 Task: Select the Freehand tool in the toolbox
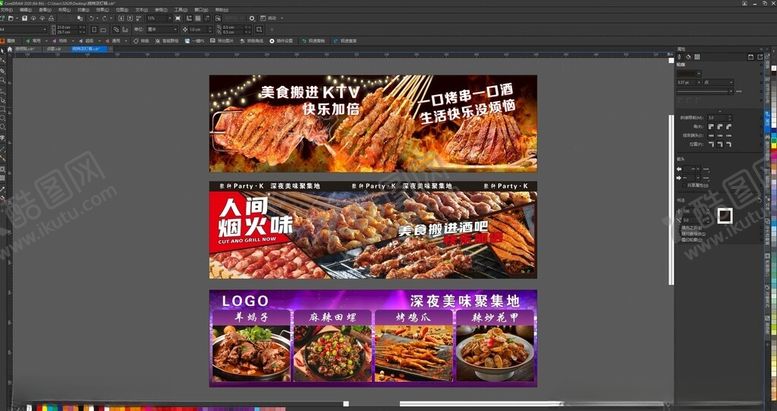tap(2, 89)
